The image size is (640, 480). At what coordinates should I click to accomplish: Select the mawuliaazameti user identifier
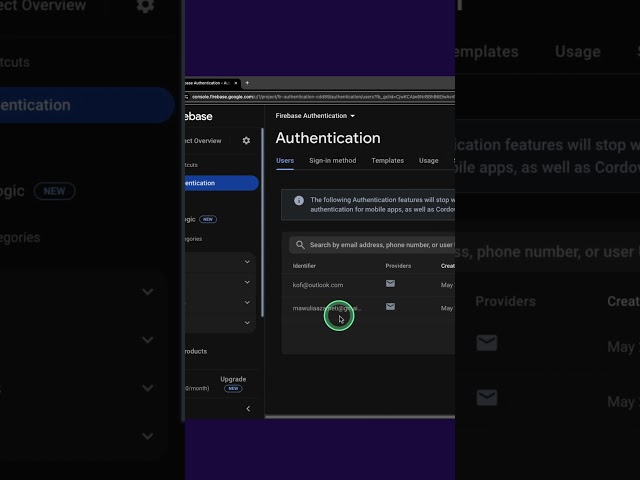click(327, 308)
